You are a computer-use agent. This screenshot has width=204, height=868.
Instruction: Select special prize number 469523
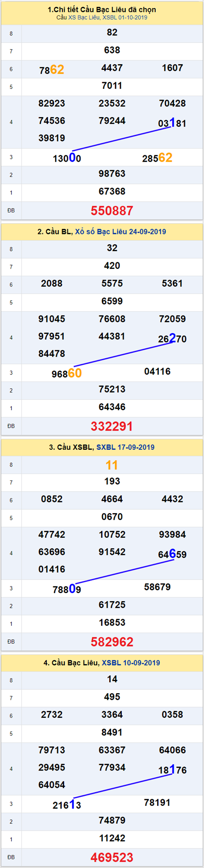112,857
